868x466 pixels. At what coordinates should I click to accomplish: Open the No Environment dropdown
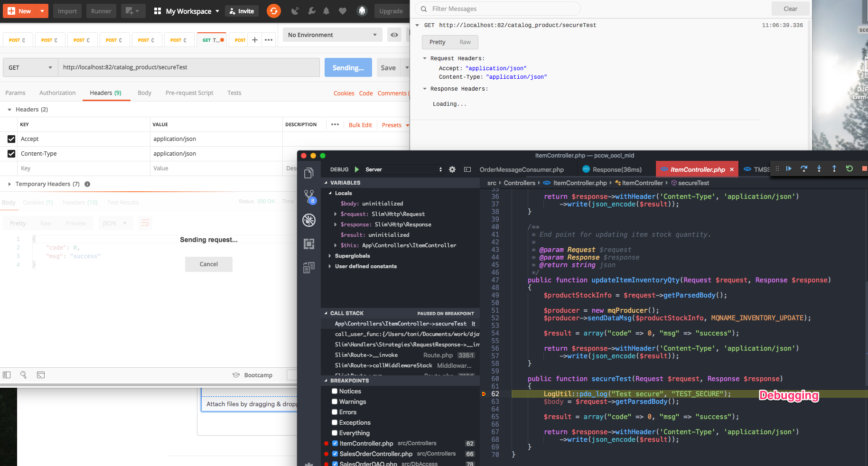332,34
